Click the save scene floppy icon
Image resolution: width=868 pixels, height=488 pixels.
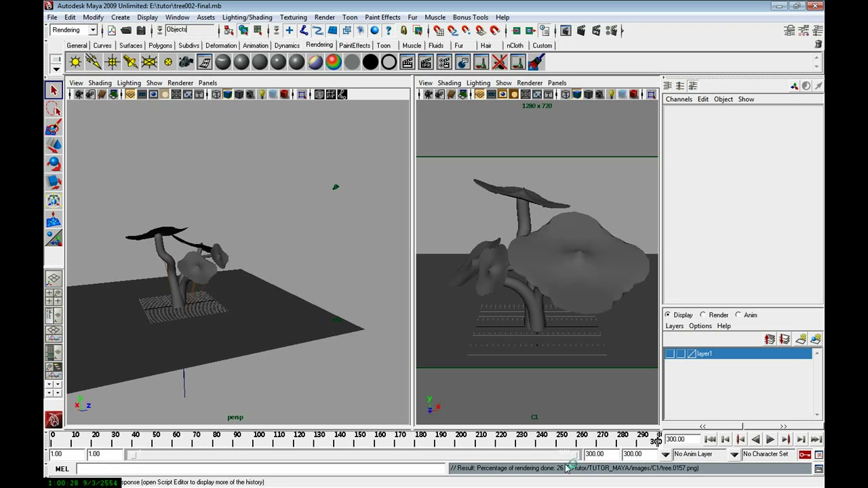(x=141, y=30)
